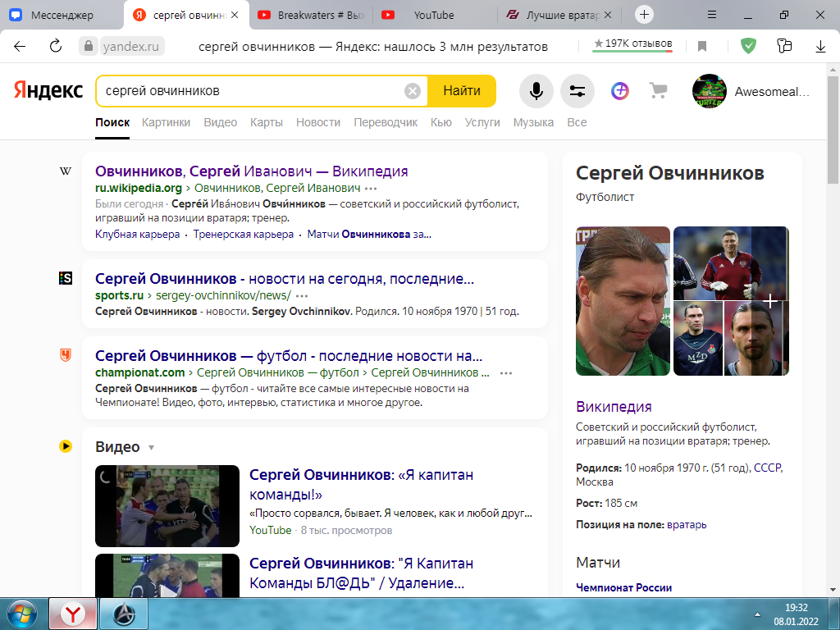This screenshot has width=840, height=630.
Task: Expand the Видео section dropdown arrow
Action: point(151,447)
